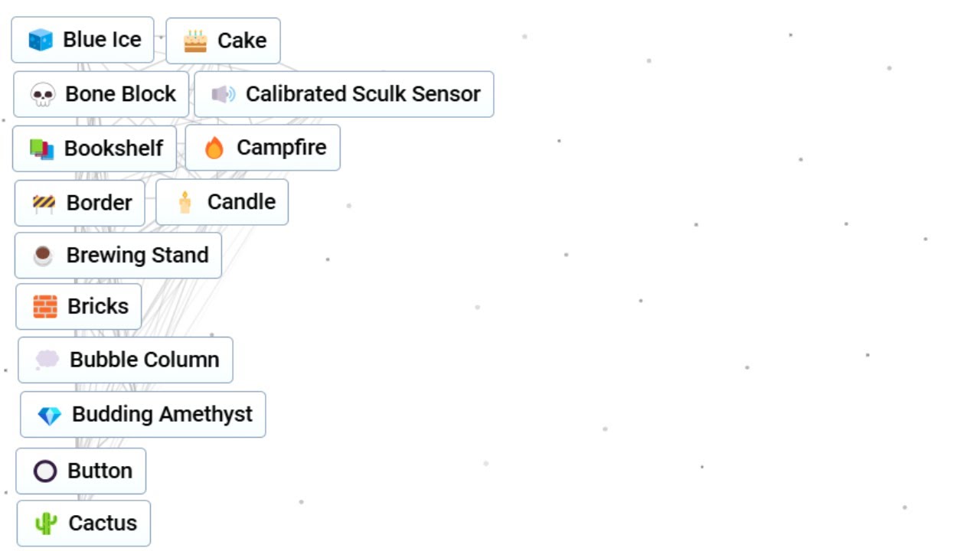Image resolution: width=980 pixels, height=551 pixels.
Task: Click the blue ice cube icon
Action: tap(41, 40)
